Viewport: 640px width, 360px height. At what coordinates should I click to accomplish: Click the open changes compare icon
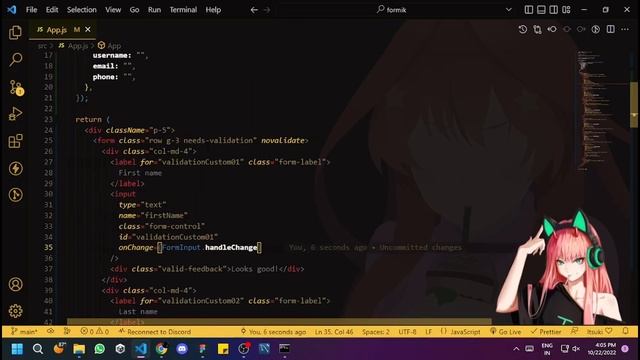point(538,29)
